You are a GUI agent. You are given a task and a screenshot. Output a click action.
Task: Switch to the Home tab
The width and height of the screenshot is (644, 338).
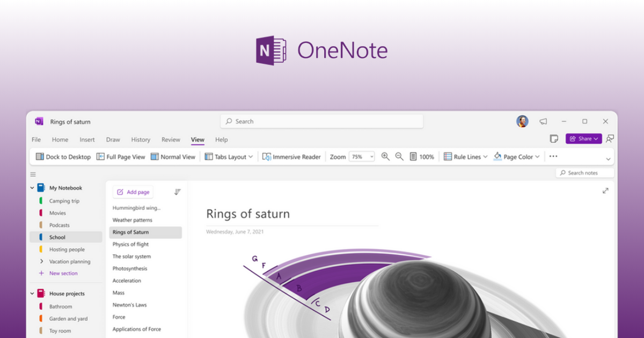coord(60,139)
